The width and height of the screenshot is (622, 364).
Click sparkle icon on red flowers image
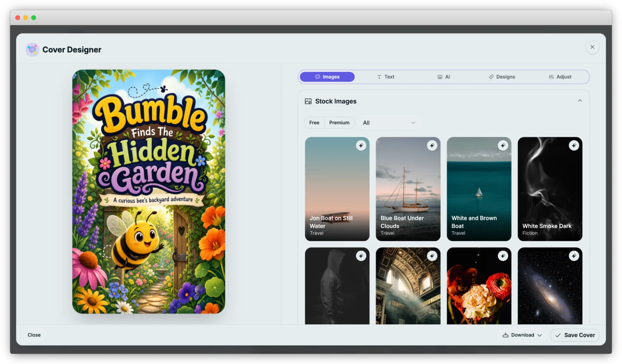(x=503, y=256)
